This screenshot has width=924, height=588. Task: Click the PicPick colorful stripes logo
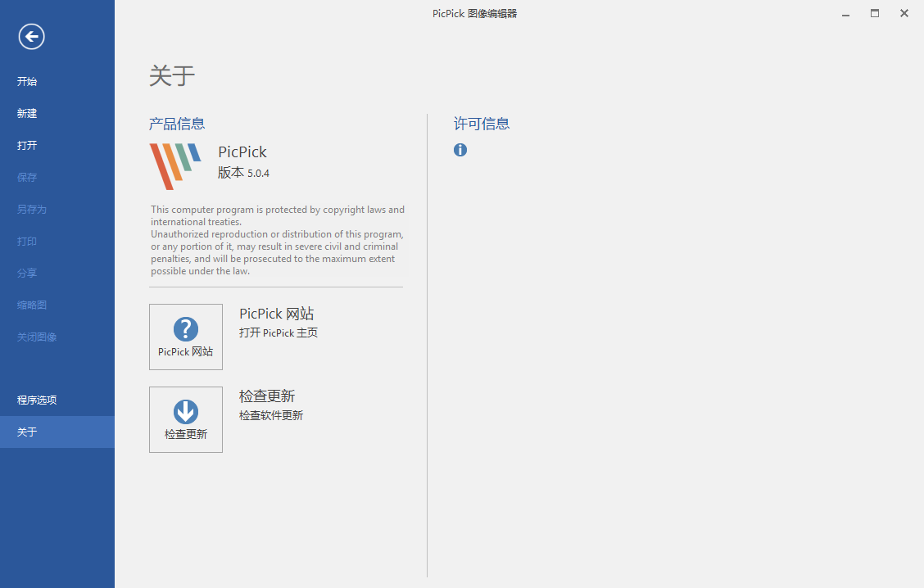tap(174, 165)
